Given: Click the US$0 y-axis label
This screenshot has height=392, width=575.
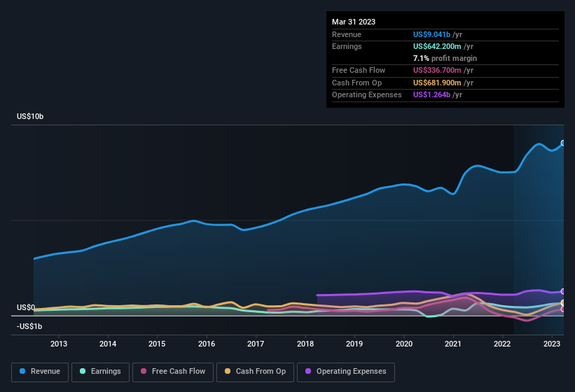Looking at the screenshot, I should 26,307.
